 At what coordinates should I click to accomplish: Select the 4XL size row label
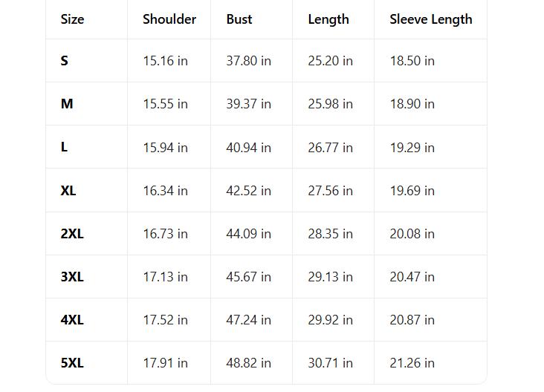(72, 320)
